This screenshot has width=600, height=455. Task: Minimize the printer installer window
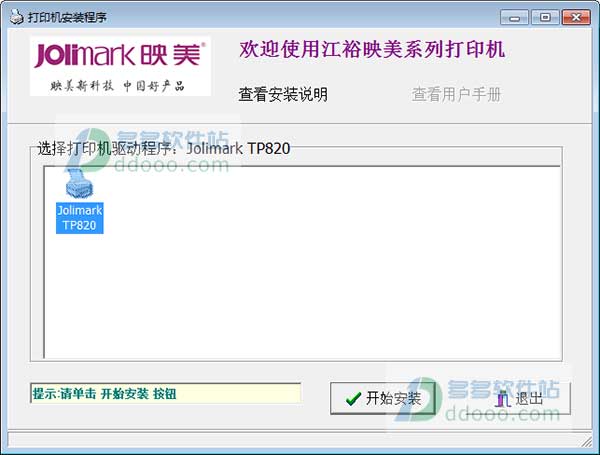click(x=514, y=18)
